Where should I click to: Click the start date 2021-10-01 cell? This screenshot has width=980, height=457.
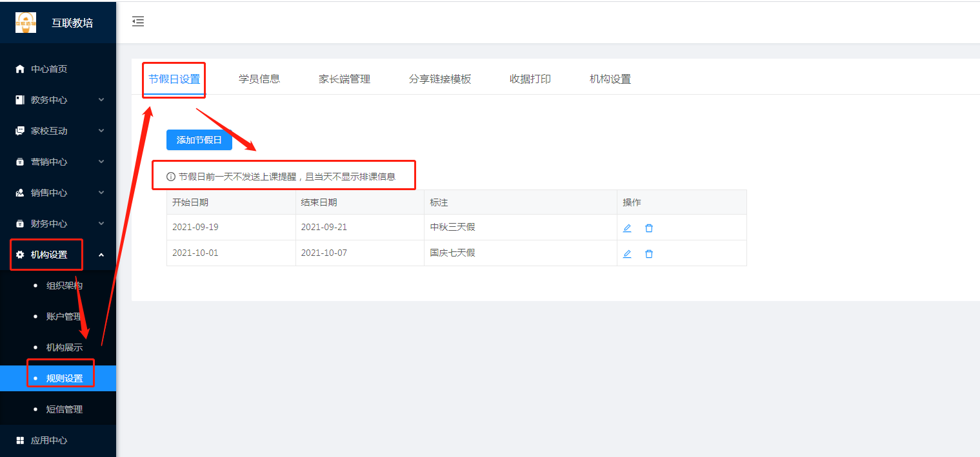pyautogui.click(x=231, y=253)
